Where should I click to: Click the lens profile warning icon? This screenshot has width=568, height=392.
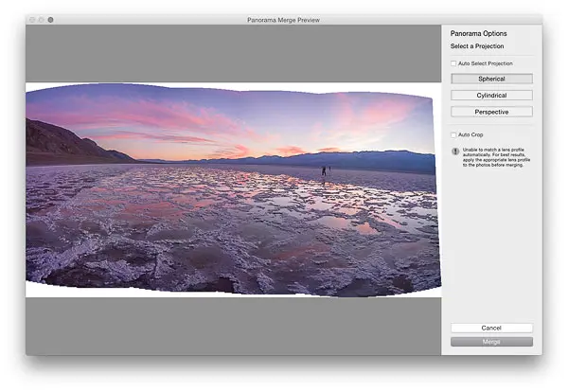tap(455, 151)
